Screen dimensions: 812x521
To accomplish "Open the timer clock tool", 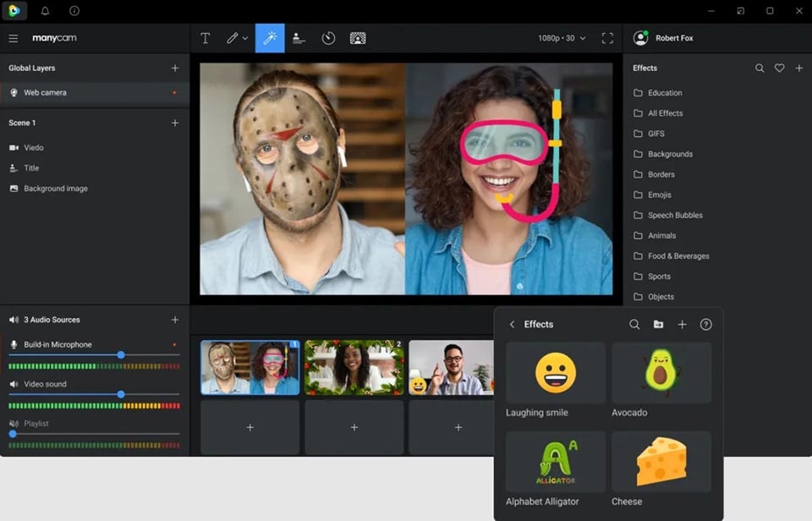I will click(x=328, y=38).
